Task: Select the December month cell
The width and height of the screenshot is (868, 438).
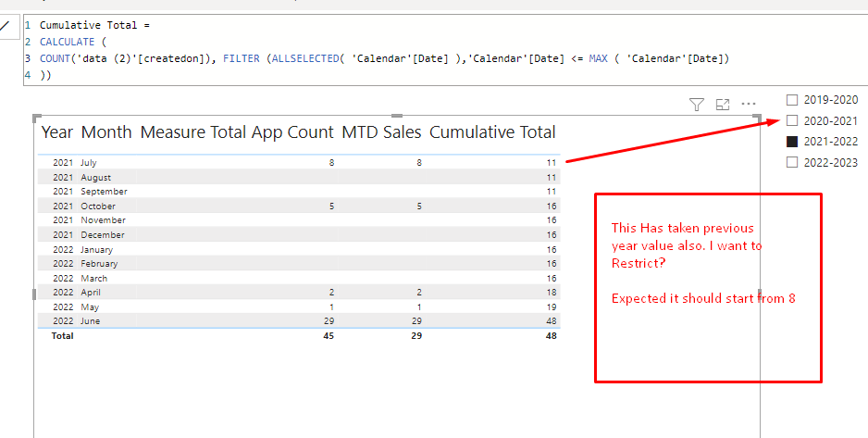Action: click(x=103, y=235)
